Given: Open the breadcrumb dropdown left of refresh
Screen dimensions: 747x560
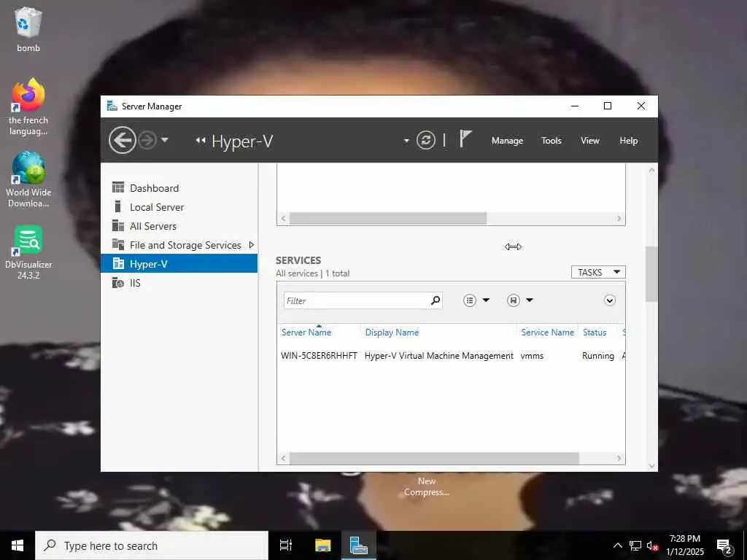Looking at the screenshot, I should click(x=406, y=141).
